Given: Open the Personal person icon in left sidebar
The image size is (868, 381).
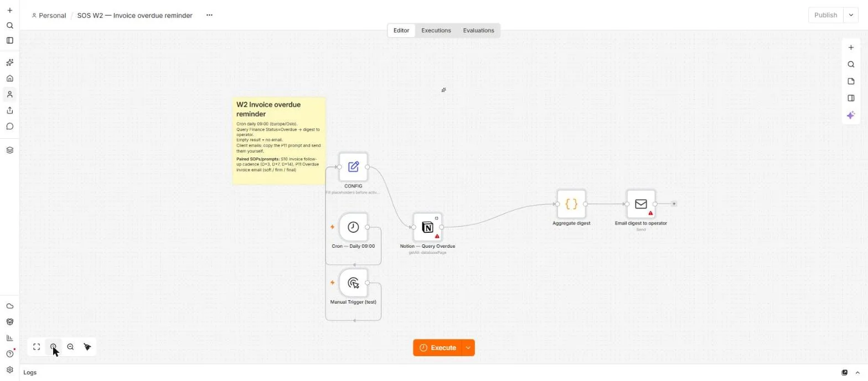Looking at the screenshot, I should [9, 95].
